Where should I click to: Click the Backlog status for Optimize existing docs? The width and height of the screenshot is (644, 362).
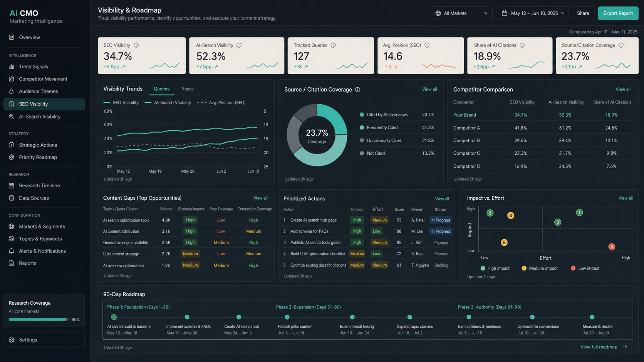click(441, 265)
